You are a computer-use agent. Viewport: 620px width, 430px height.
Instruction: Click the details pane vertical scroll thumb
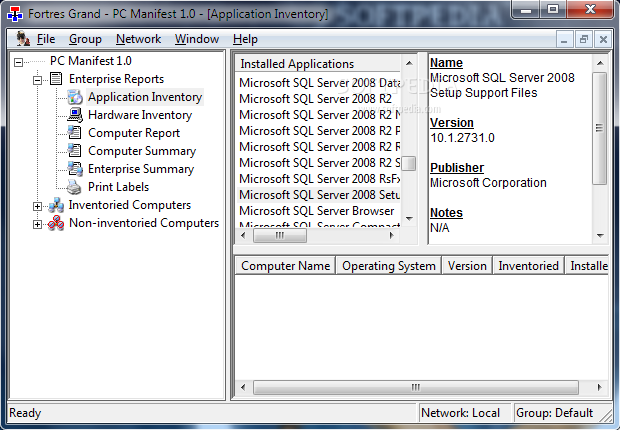(600, 128)
